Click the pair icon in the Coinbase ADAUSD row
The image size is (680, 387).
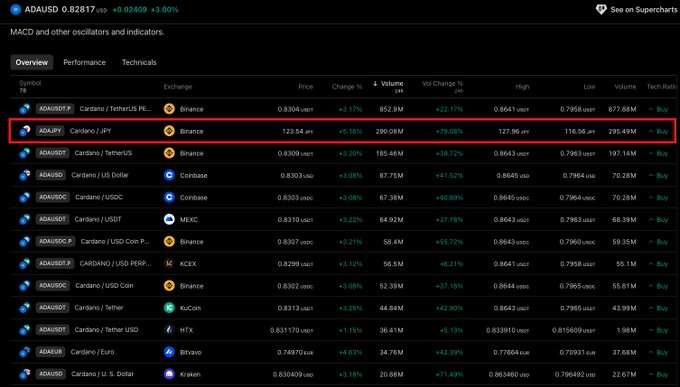click(25, 175)
